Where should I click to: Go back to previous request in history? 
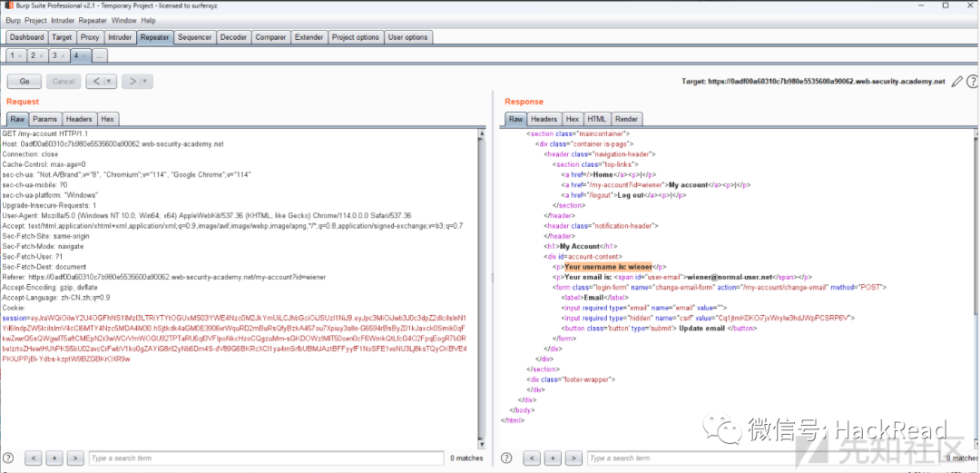click(x=95, y=82)
